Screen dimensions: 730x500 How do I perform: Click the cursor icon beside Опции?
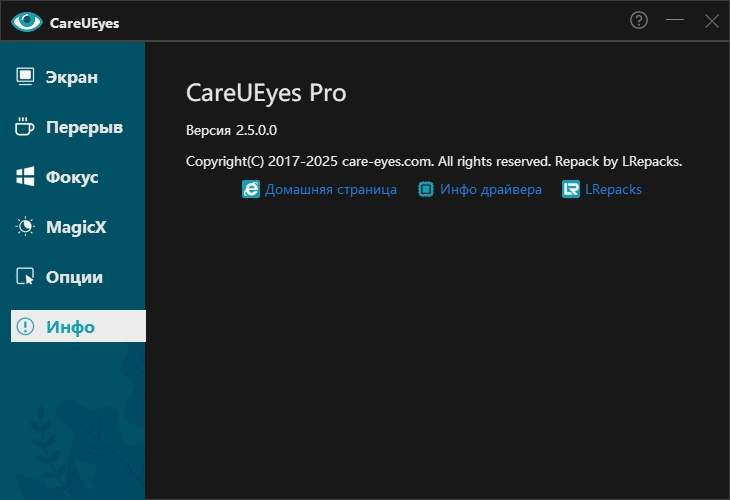[x=26, y=277]
